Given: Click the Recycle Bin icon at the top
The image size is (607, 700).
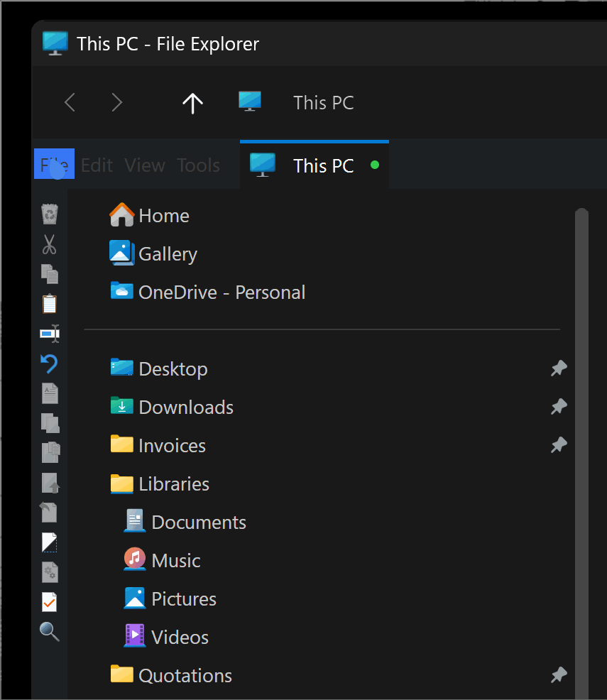Looking at the screenshot, I should click(50, 214).
